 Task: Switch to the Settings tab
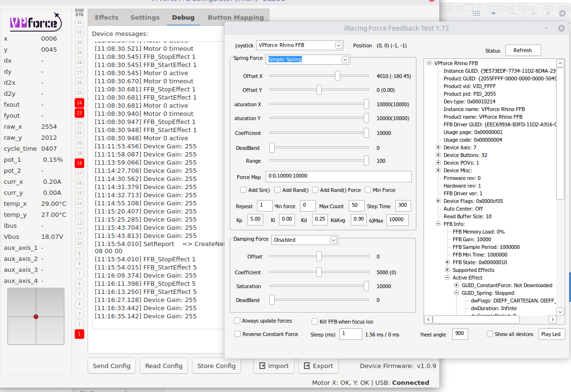[x=145, y=18]
